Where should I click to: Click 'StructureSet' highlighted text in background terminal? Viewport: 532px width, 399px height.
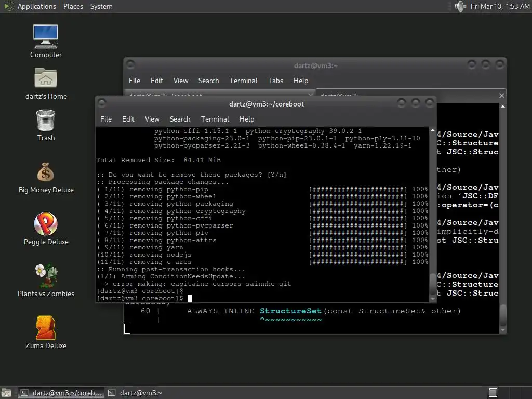(x=290, y=311)
